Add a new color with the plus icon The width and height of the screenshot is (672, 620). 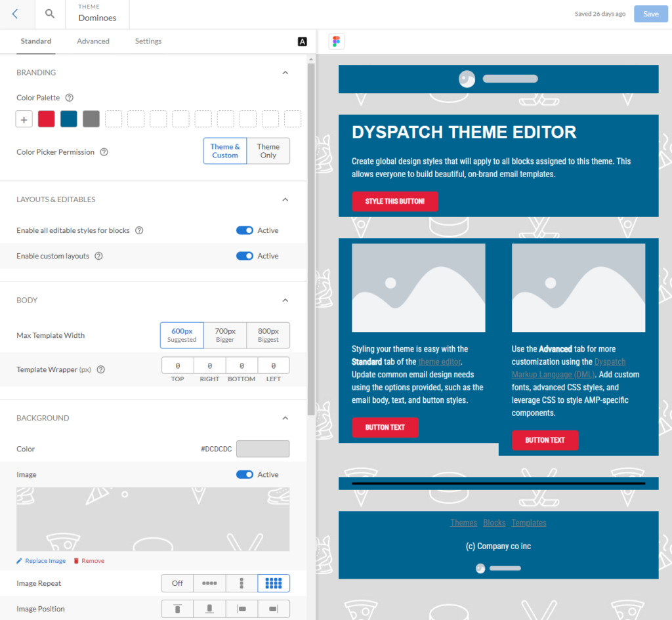(x=24, y=119)
